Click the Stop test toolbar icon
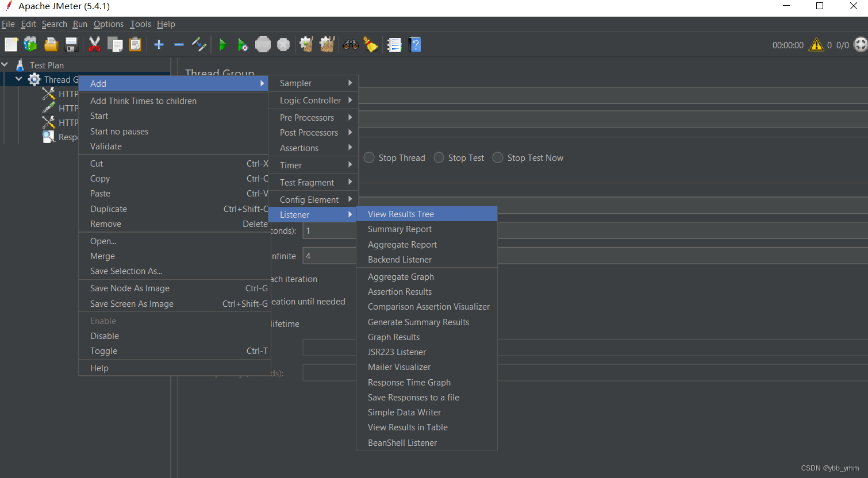Image resolution: width=868 pixels, height=478 pixels. coord(263,44)
